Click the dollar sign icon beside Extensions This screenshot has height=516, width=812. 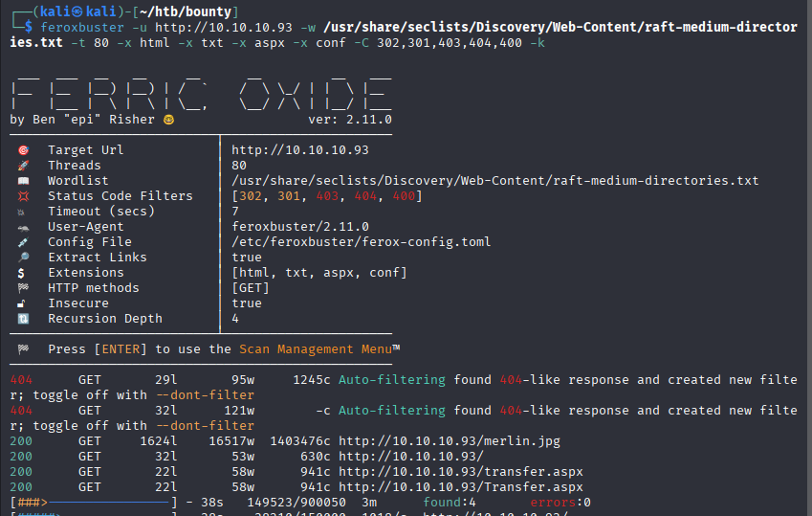[21, 273]
